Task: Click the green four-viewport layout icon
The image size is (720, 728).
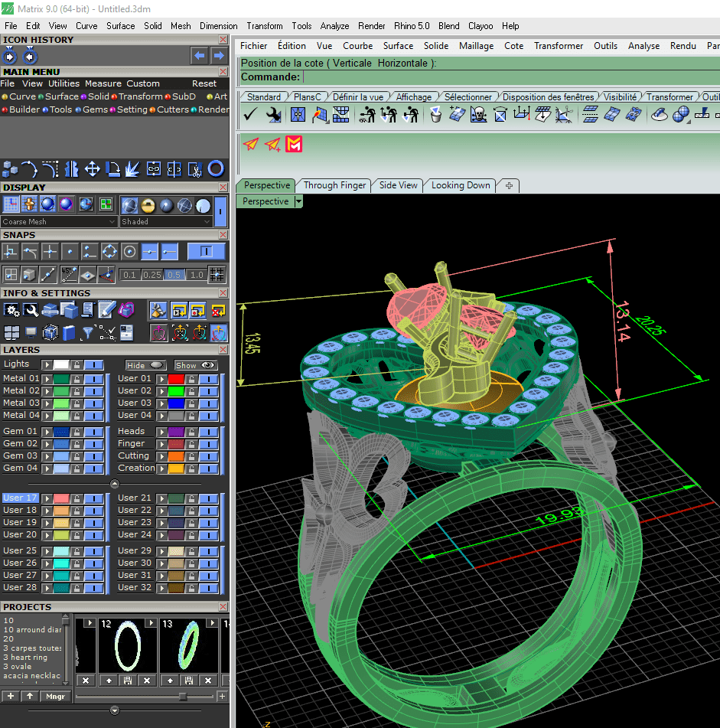Action: (x=106, y=204)
